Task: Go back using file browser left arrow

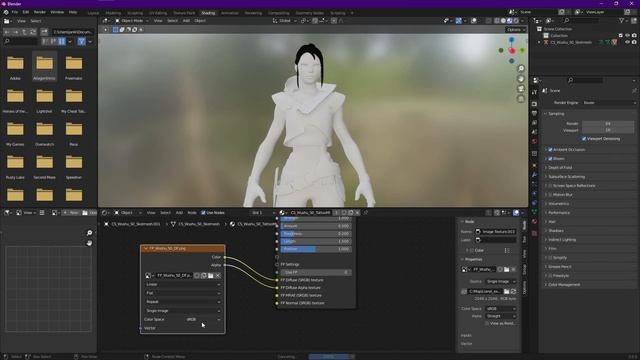Action: coord(7,32)
